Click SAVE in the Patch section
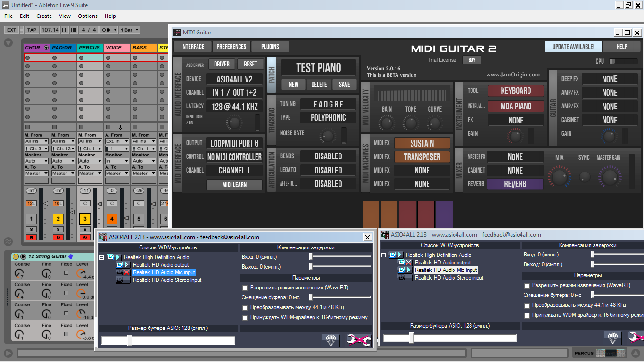The height and width of the screenshot is (362, 644). coord(345,84)
